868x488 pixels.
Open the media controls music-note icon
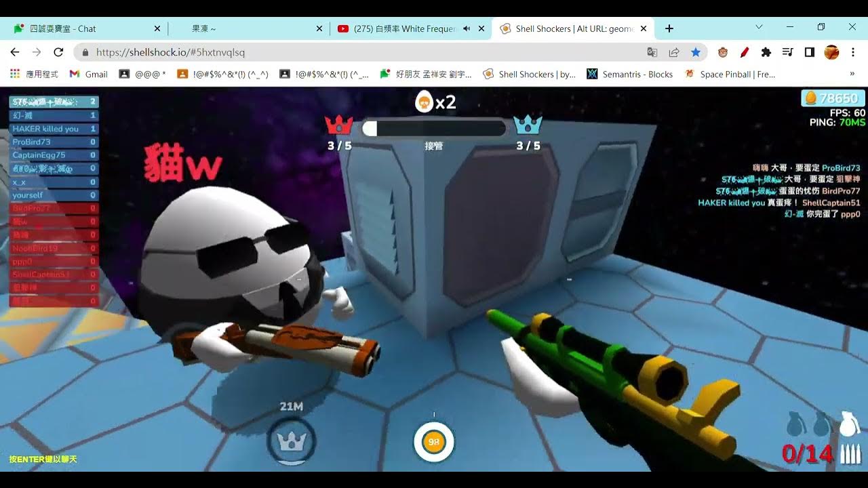[x=787, y=52]
